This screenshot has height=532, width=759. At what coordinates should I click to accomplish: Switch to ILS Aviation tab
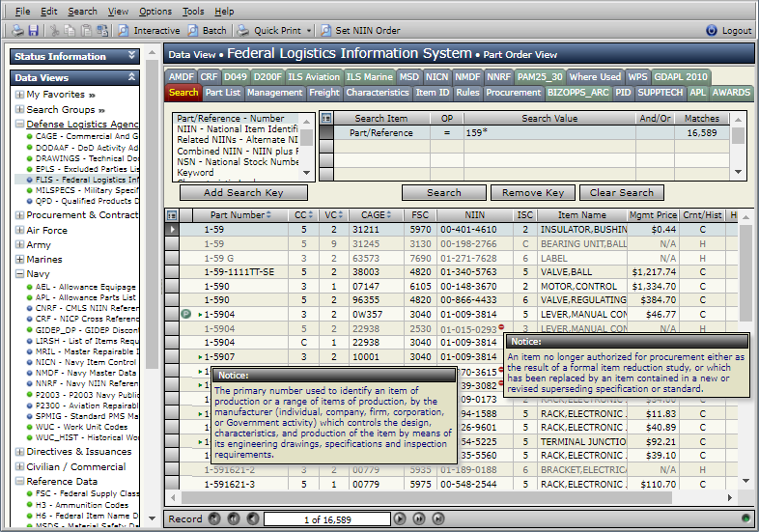314,77
